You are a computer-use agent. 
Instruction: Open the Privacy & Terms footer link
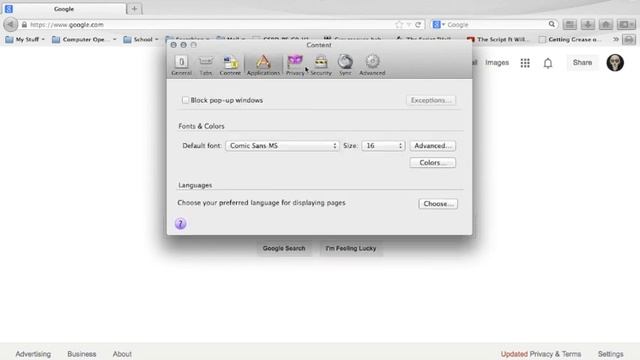(x=555, y=354)
